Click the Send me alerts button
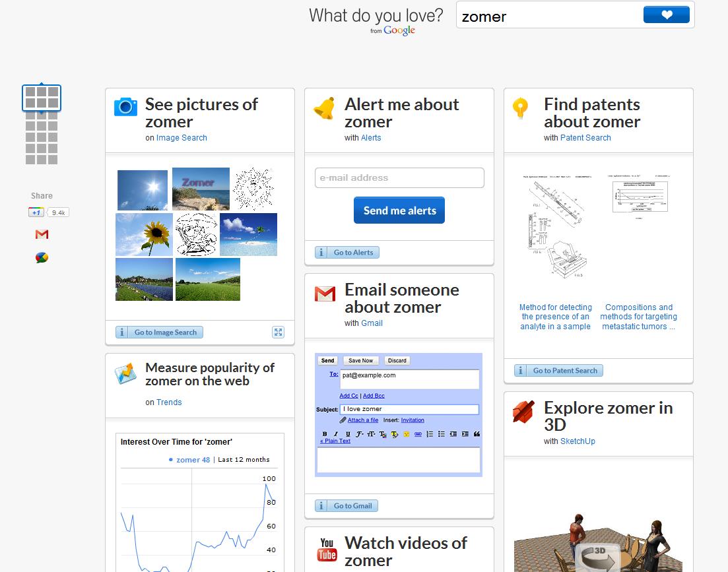 tap(399, 210)
